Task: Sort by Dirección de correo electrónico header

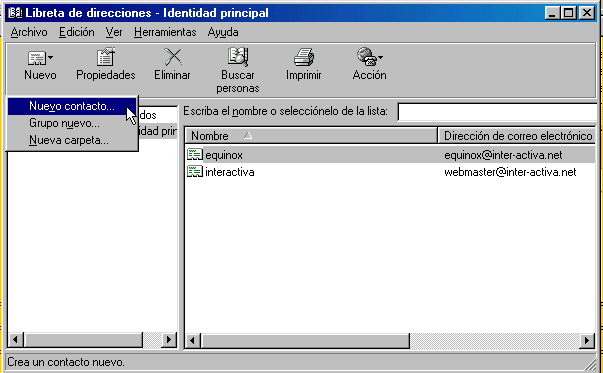Action: click(518, 136)
